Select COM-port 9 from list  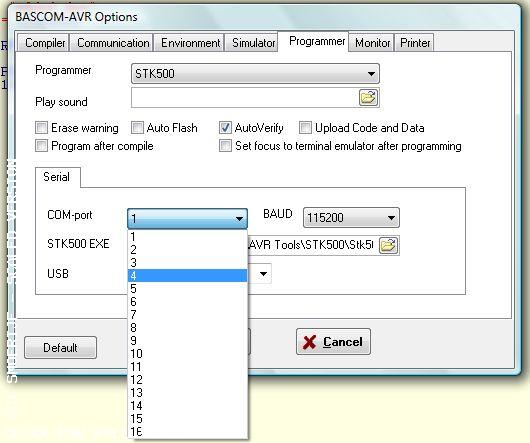pyautogui.click(x=188, y=341)
